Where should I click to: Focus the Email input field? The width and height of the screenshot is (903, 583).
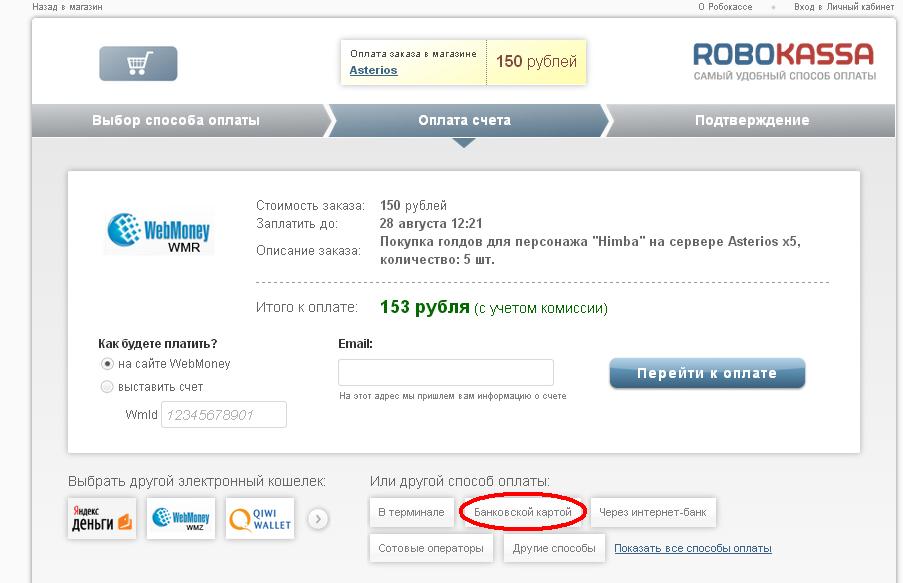point(446,372)
